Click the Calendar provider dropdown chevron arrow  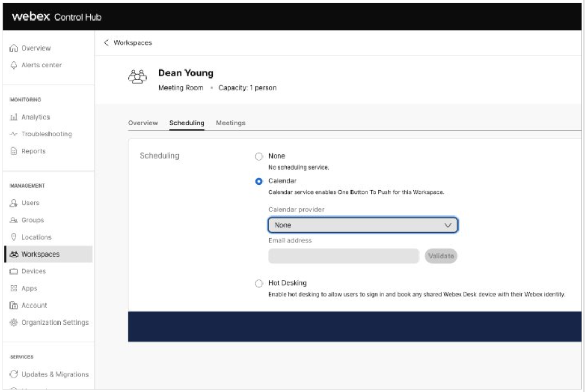(x=448, y=225)
